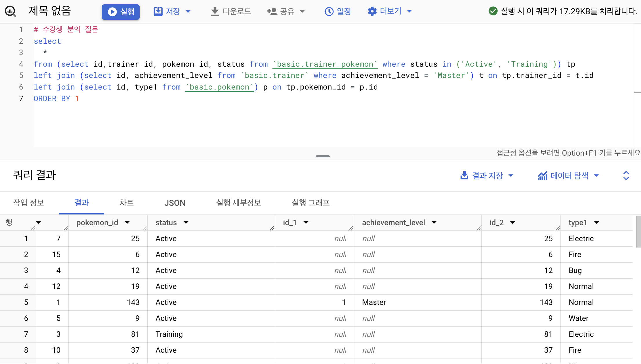Open the pokemon_id column menu arrow

point(127,223)
